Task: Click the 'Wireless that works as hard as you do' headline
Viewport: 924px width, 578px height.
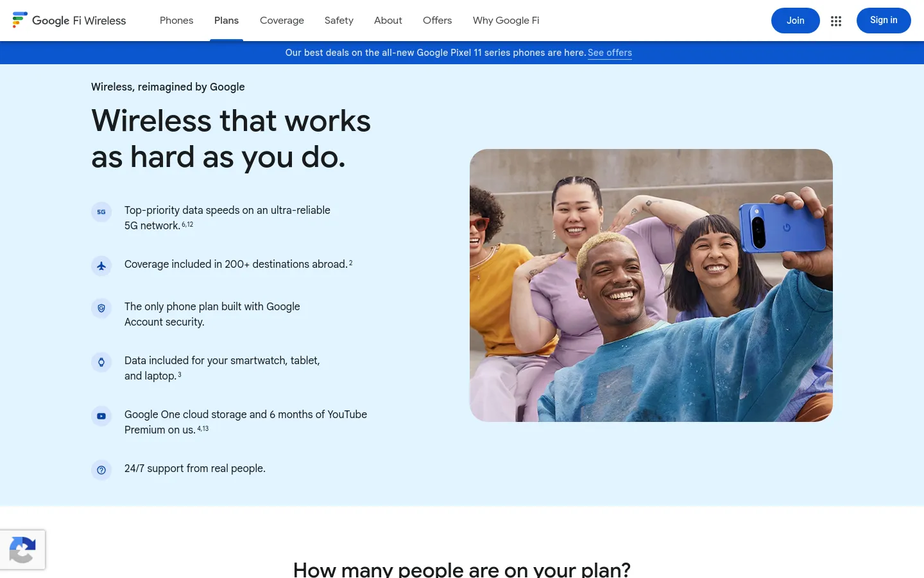Action: 231,139
